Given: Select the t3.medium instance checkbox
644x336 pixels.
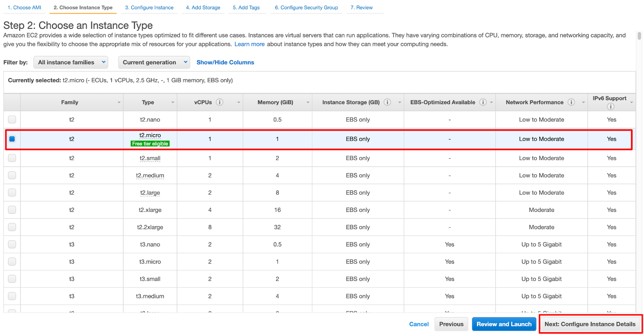Looking at the screenshot, I should pyautogui.click(x=12, y=296).
